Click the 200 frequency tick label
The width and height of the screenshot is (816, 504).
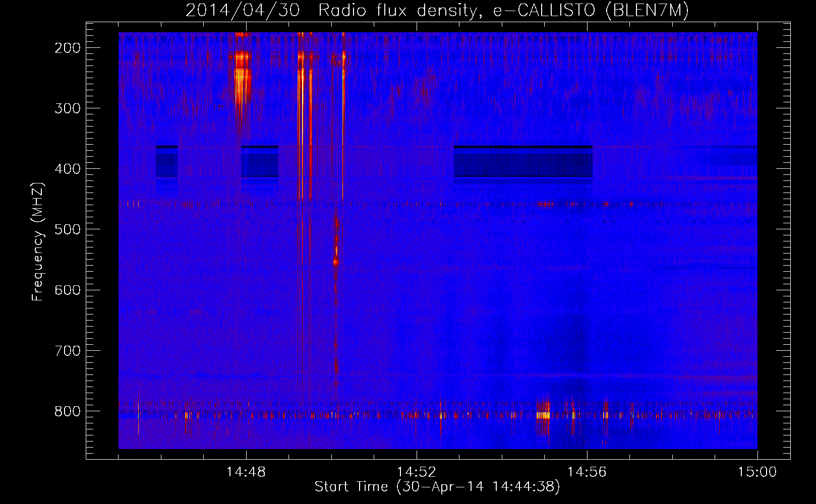click(68, 48)
